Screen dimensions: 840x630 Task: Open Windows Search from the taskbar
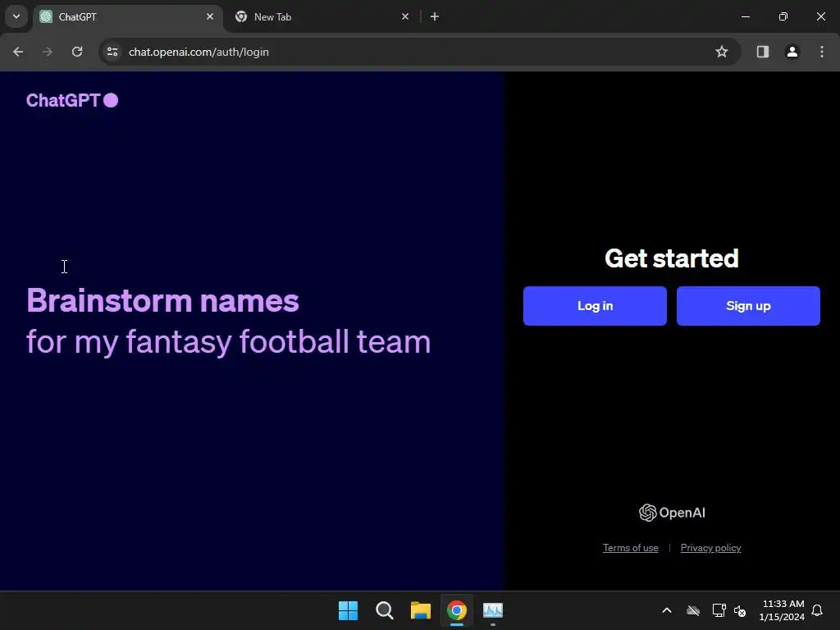click(x=384, y=610)
